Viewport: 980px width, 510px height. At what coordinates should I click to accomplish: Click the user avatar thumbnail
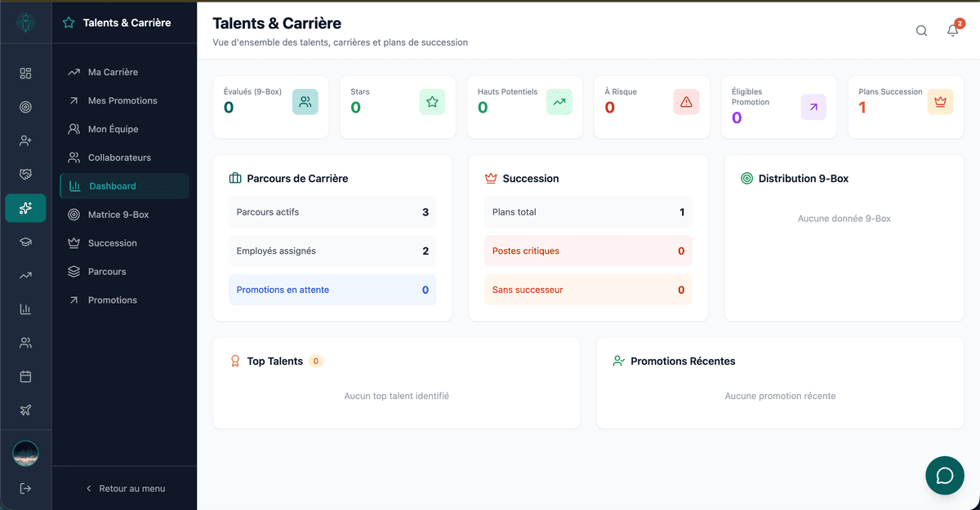click(25, 453)
